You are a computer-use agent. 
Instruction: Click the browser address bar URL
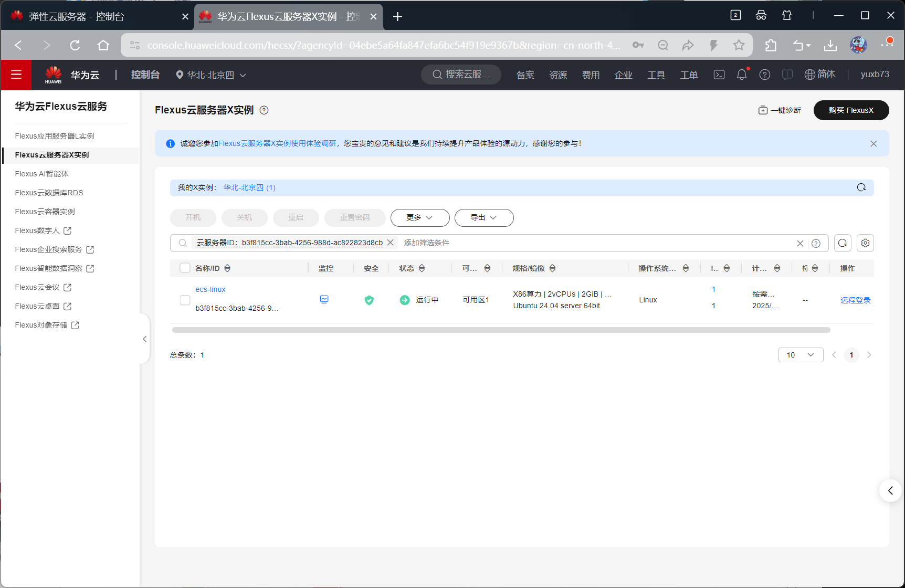click(383, 46)
